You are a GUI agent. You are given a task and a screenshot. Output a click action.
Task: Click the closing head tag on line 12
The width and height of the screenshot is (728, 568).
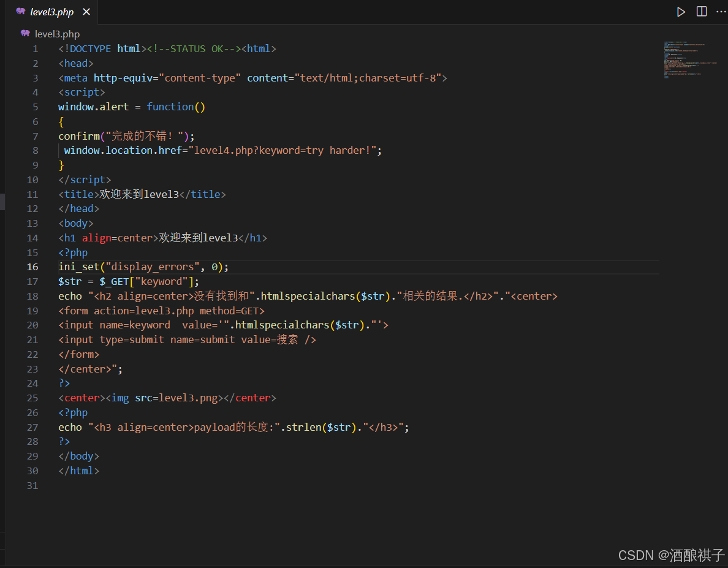point(79,209)
